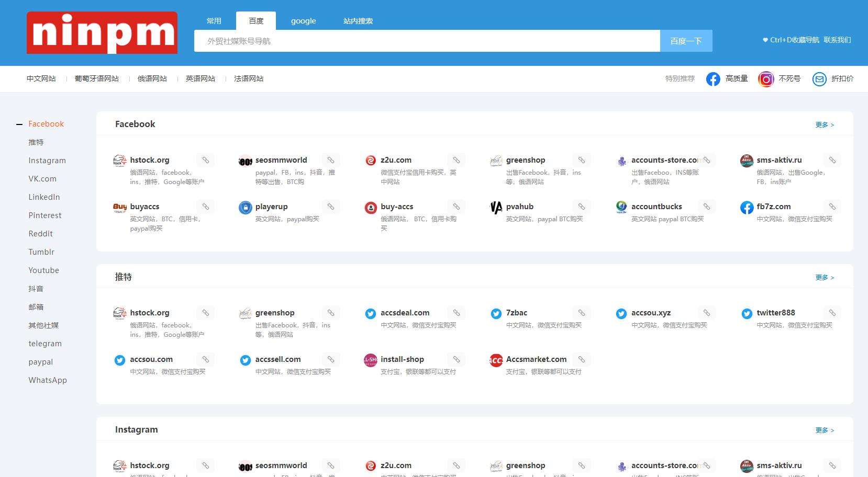Select the 常用 search tab
This screenshot has height=477, width=868.
point(214,21)
